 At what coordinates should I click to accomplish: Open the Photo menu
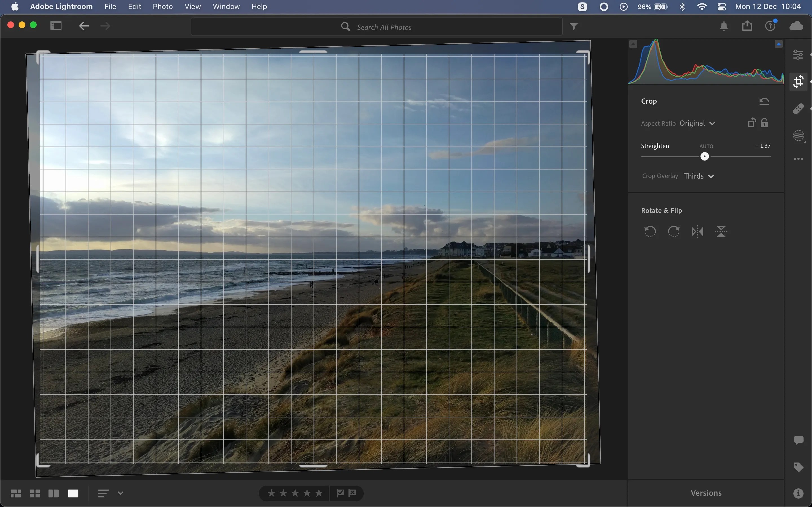tap(163, 6)
